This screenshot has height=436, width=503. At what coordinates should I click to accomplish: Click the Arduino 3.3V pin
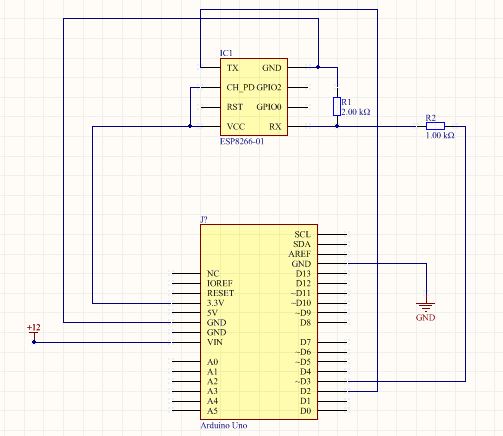coord(186,303)
